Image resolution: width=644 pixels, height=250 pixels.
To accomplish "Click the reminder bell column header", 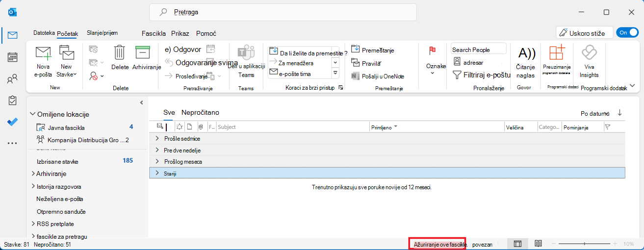I will tap(180, 127).
